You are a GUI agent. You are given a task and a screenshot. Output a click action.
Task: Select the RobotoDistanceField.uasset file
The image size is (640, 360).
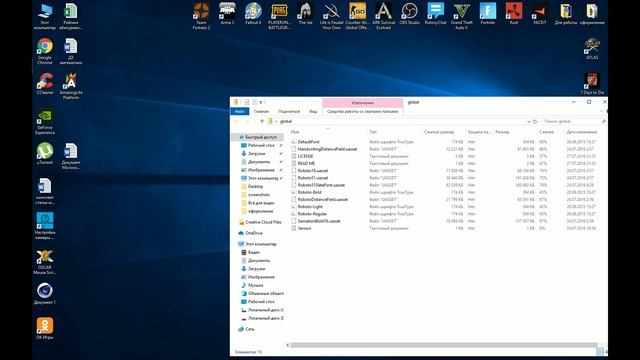coord(322,200)
